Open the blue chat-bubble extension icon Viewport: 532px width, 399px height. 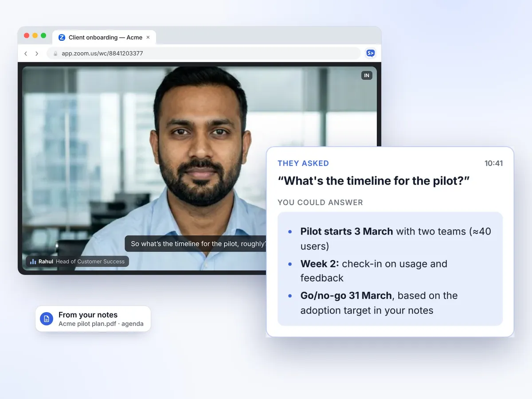[x=370, y=53]
